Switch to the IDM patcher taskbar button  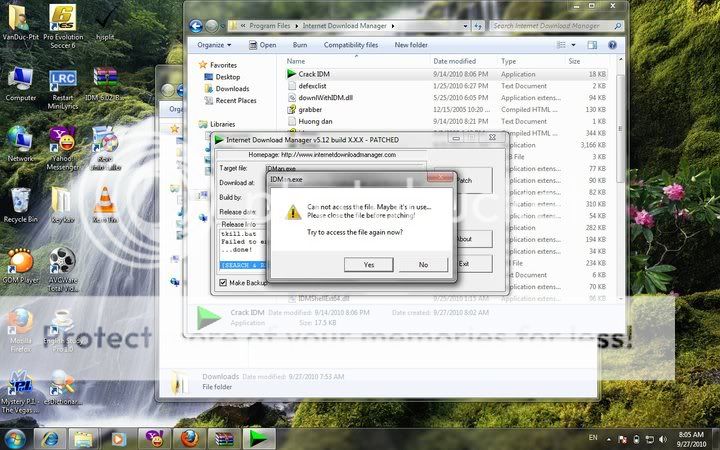pyautogui.click(x=259, y=439)
